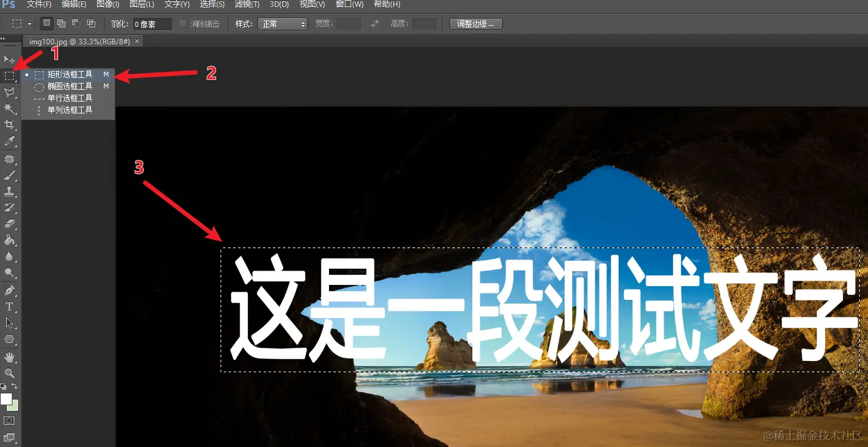The height and width of the screenshot is (447, 868).
Task: Select the Horizontal Type tool
Action: pyautogui.click(x=9, y=307)
